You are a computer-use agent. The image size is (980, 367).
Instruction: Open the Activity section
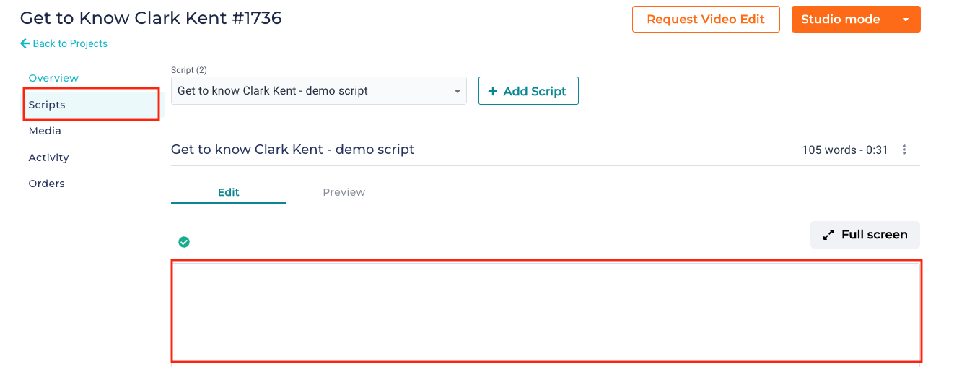click(x=48, y=157)
